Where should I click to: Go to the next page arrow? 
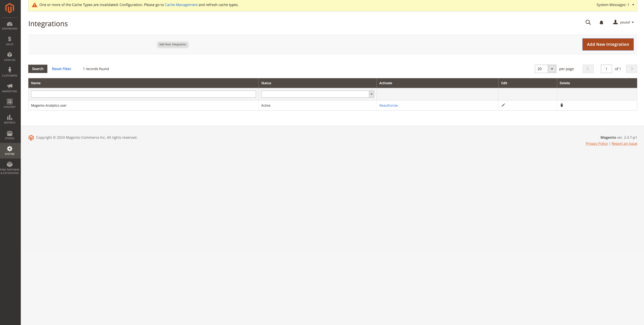[631, 69]
